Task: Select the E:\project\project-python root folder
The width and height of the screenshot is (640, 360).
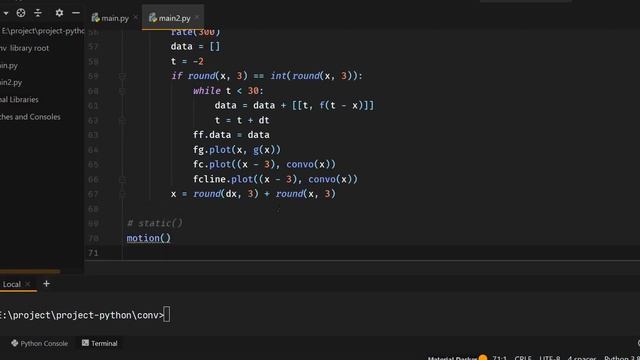Action: pos(42,31)
